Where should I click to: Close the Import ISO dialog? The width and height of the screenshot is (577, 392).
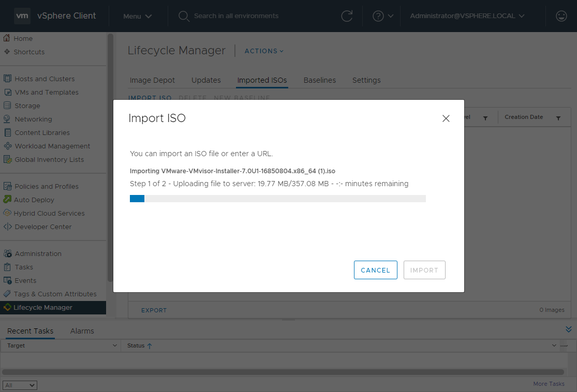pos(446,118)
